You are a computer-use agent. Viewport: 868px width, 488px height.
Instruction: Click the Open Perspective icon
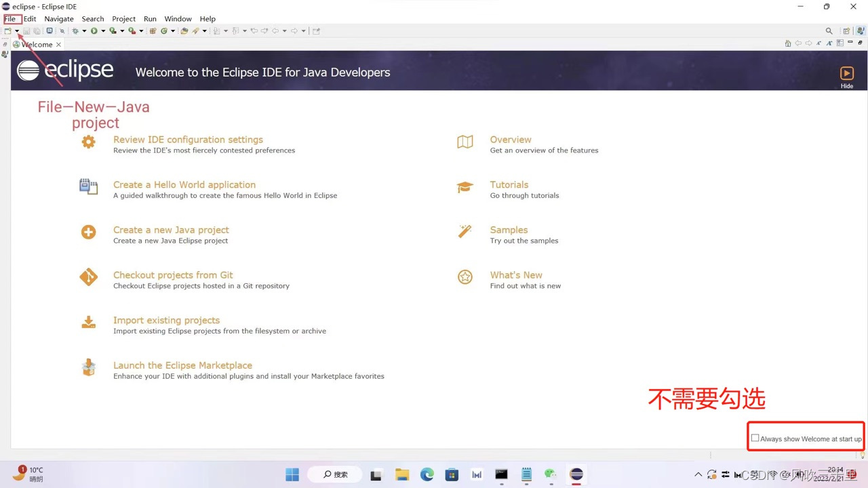[846, 30]
